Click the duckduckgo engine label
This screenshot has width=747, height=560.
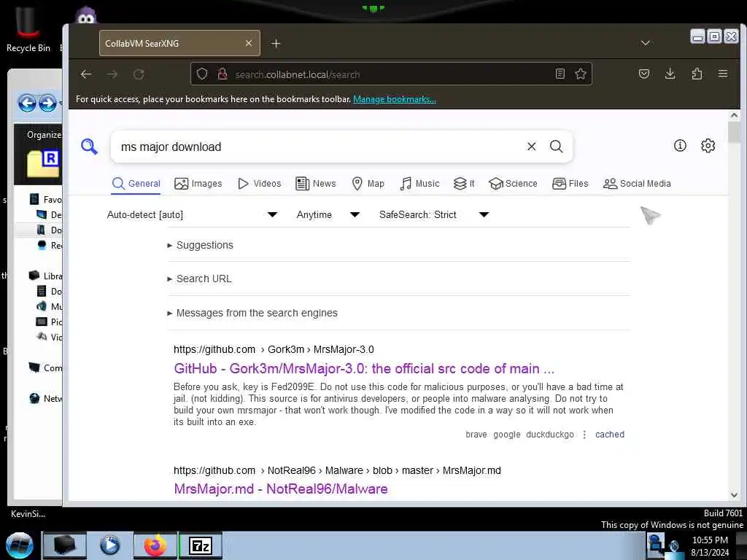click(550, 435)
